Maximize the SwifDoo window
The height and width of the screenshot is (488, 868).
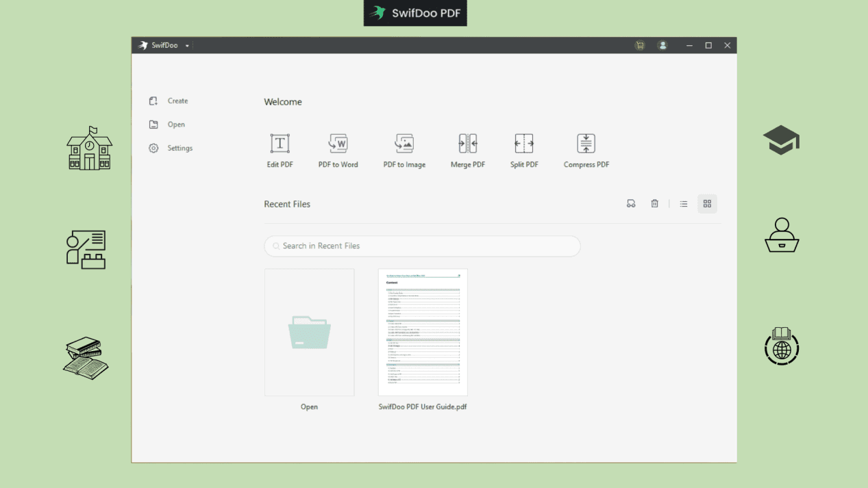(x=708, y=45)
